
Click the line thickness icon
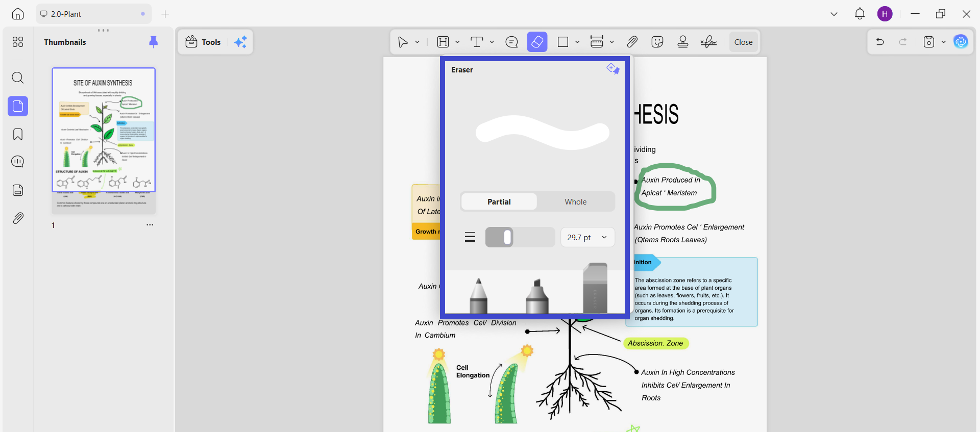point(470,237)
